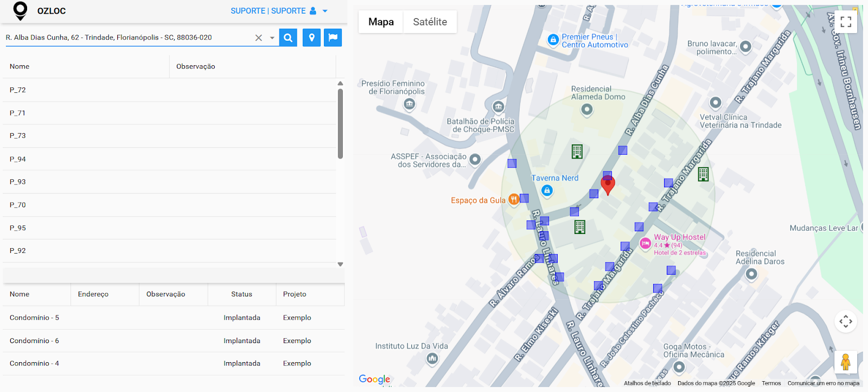Click scroll down arrow of points list
868x392 pixels.
pyautogui.click(x=340, y=264)
